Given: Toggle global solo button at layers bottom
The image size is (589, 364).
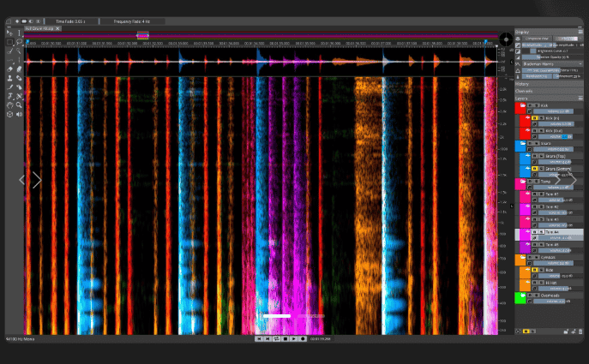Looking at the screenshot, I should 526,331.
